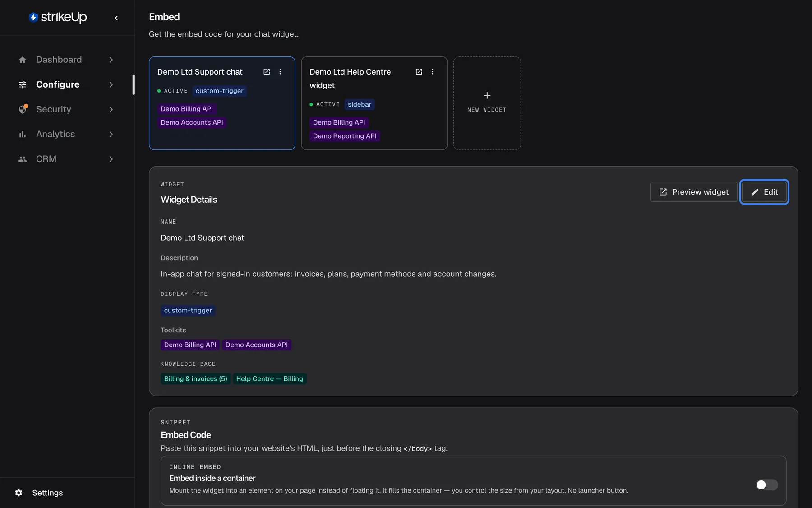Click the Security shield icon

[23, 109]
